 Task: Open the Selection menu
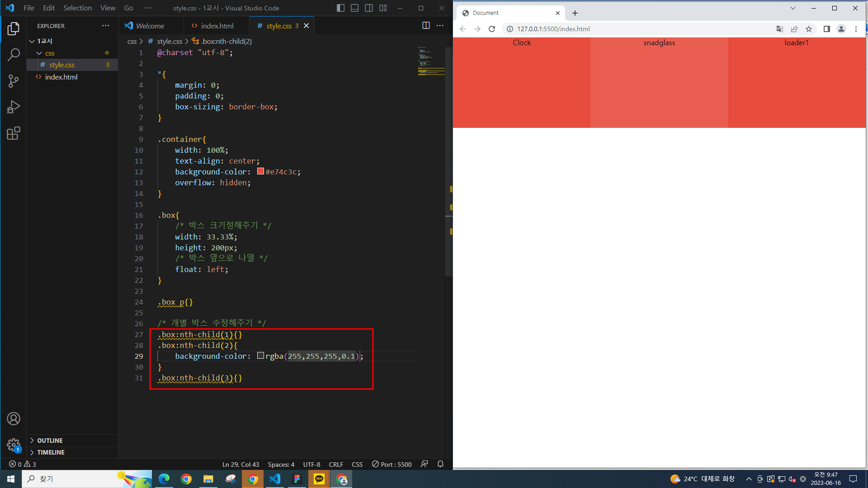click(77, 8)
